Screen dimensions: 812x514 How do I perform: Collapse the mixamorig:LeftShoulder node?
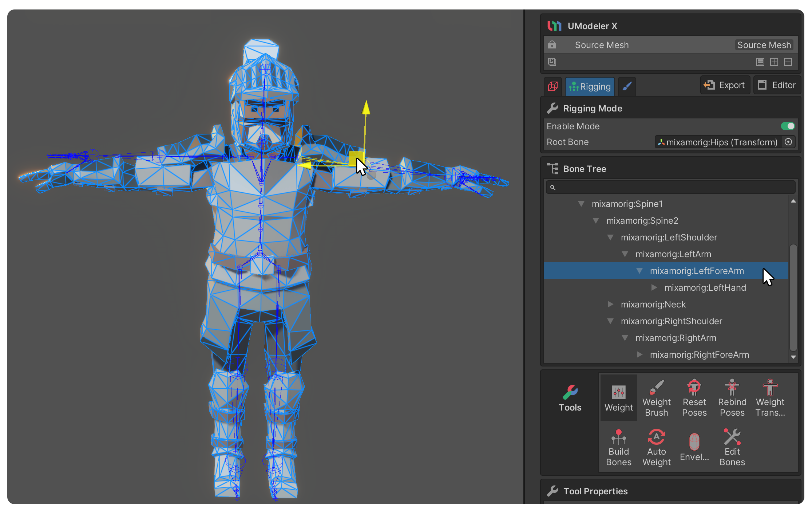pos(610,238)
